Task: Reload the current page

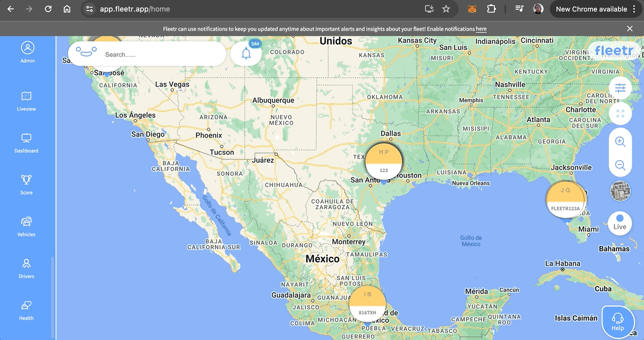Action: coord(48,9)
